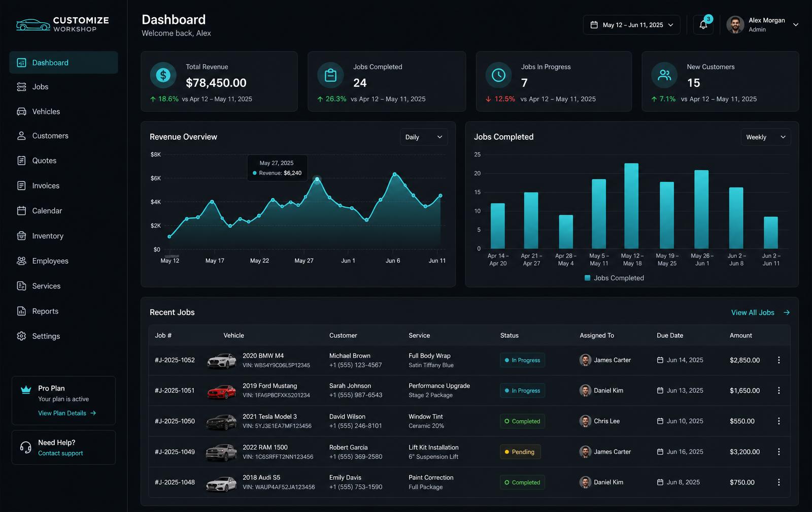Open row menu for job #J-2025-1049
This screenshot has height=512, width=812.
point(779,452)
